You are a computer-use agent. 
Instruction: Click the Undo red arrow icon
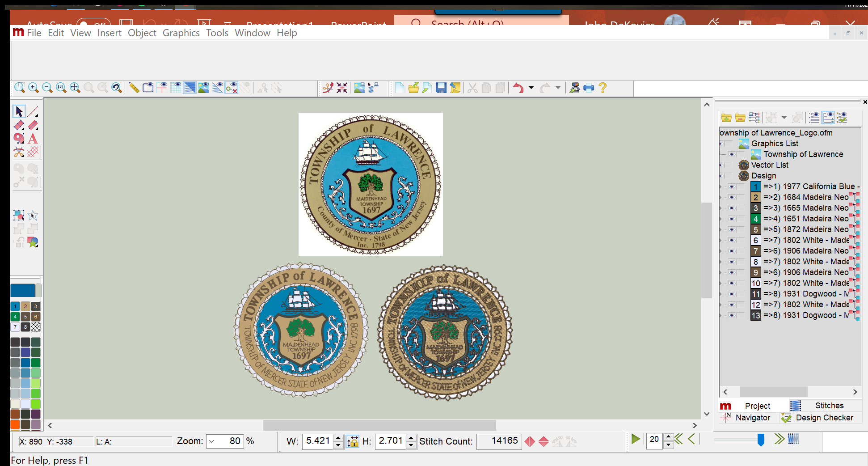click(518, 88)
